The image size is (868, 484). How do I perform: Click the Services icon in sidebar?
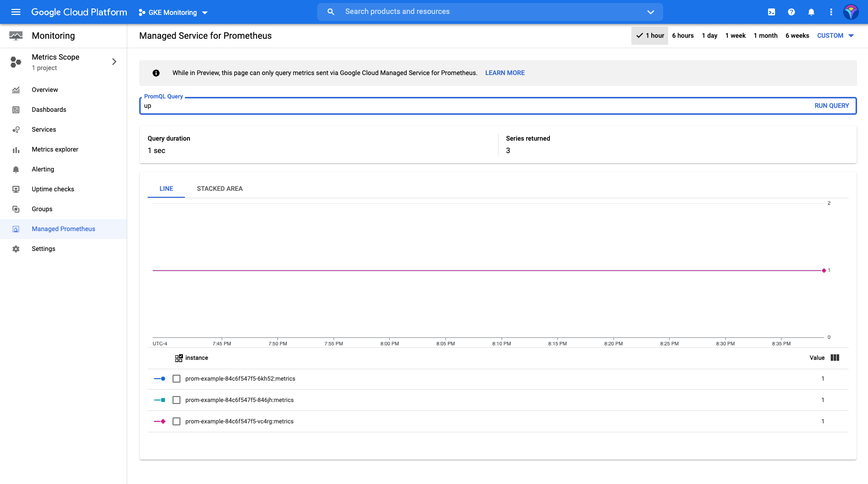coord(16,130)
